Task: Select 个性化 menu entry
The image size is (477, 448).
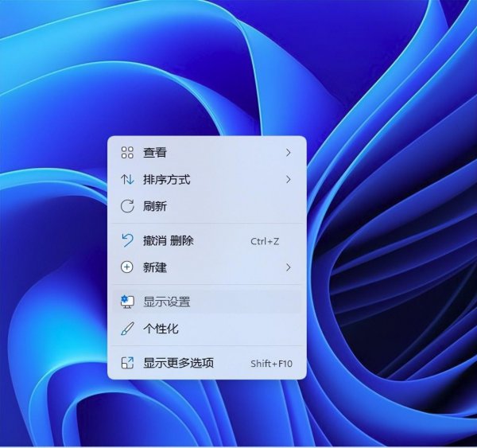Action: tap(207, 329)
